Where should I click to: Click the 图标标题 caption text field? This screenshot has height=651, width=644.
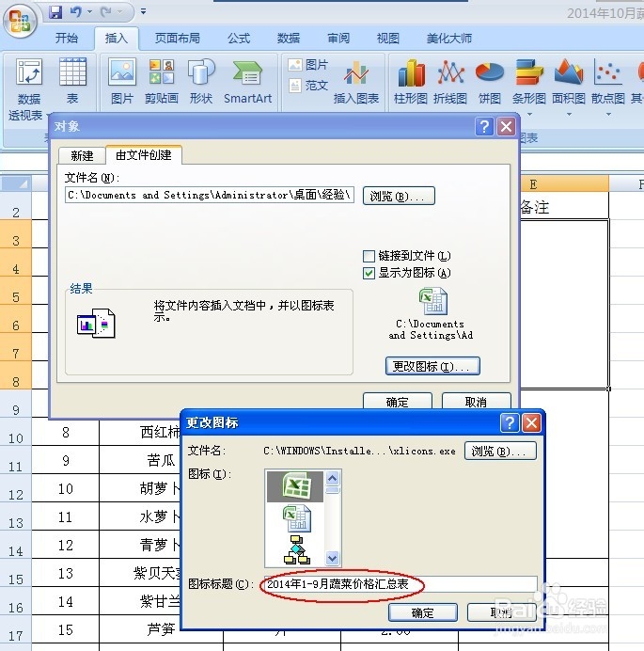(x=401, y=584)
